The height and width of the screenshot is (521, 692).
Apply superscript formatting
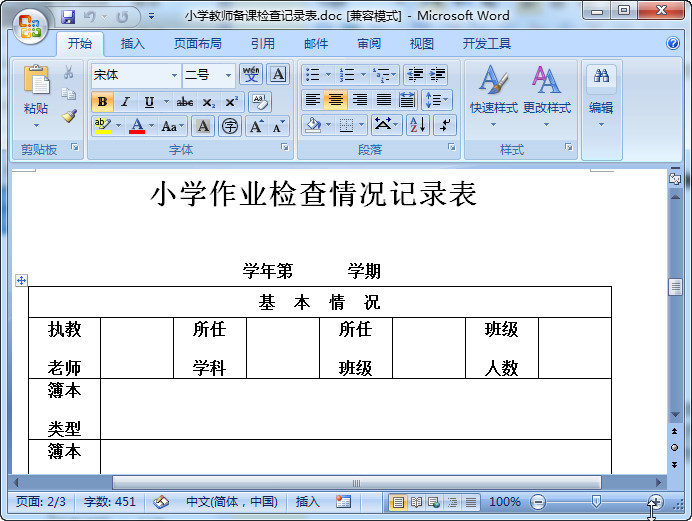click(x=231, y=102)
